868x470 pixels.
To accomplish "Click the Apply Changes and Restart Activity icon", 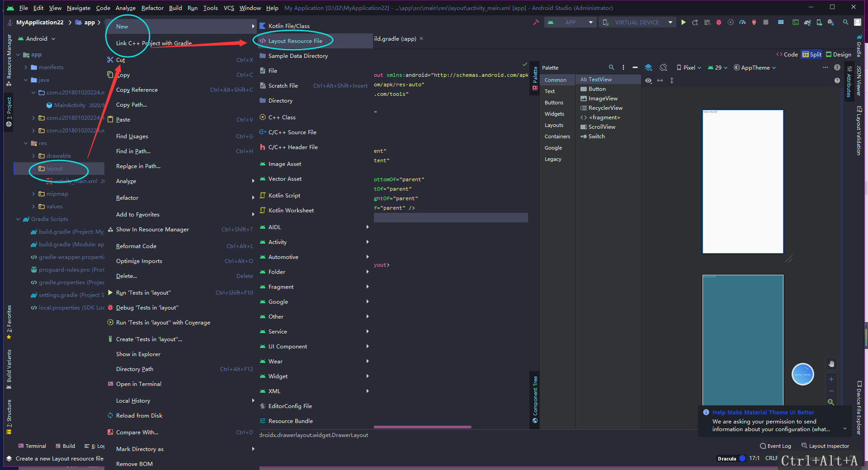I will pos(695,22).
